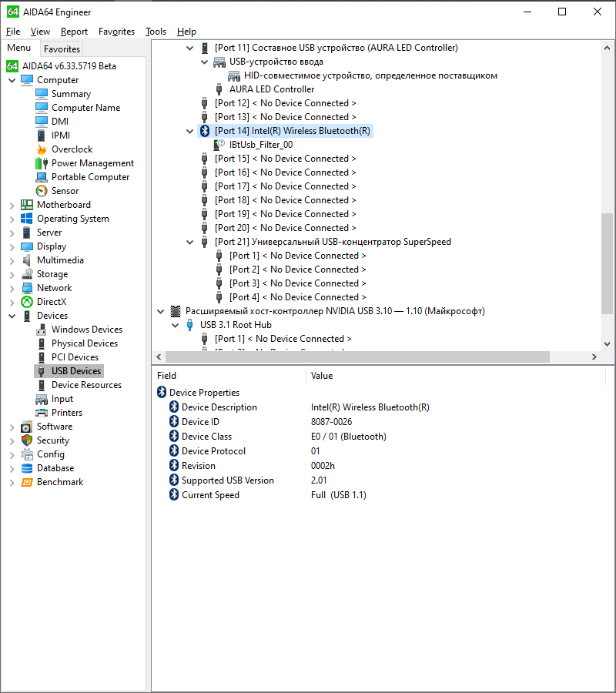Expand the Benchmark tree node
The height and width of the screenshot is (693, 616).
tap(12, 483)
